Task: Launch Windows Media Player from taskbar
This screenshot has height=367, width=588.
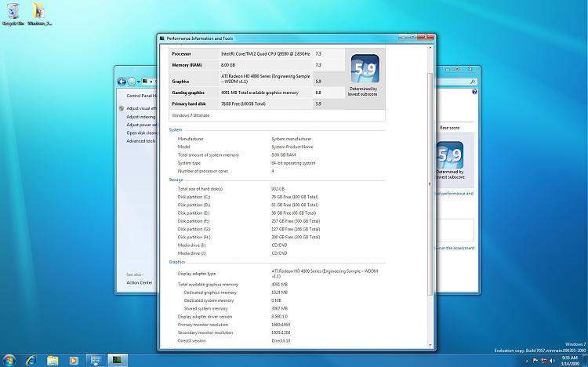Action: pos(74,361)
